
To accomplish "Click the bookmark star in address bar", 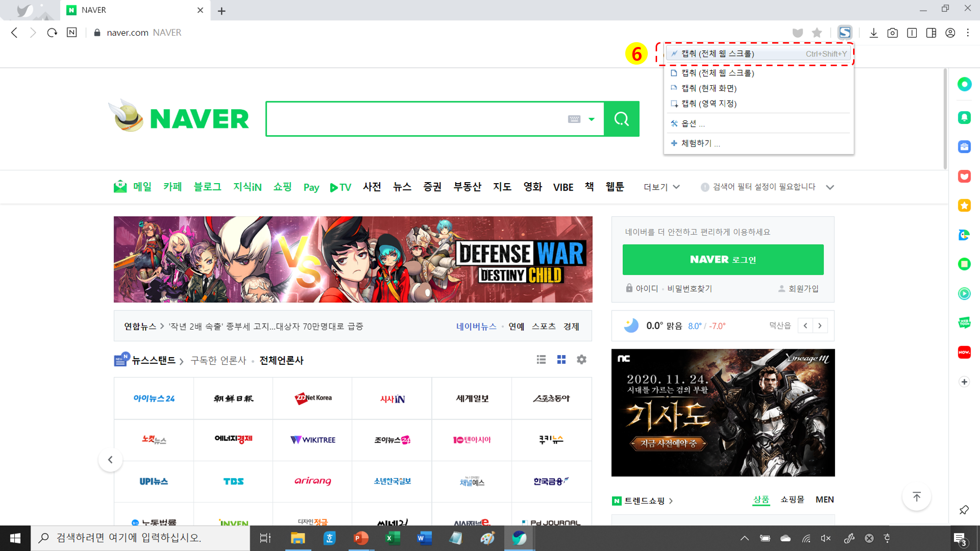I will [817, 33].
